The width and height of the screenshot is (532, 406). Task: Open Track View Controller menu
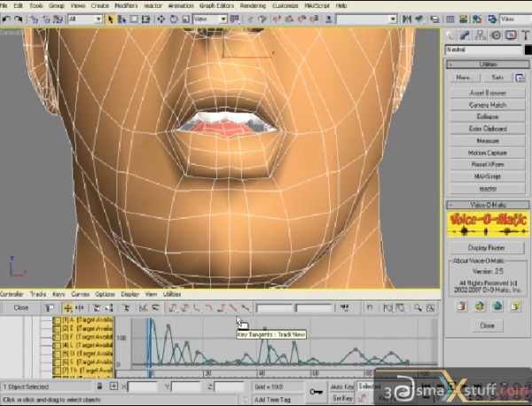(12, 294)
